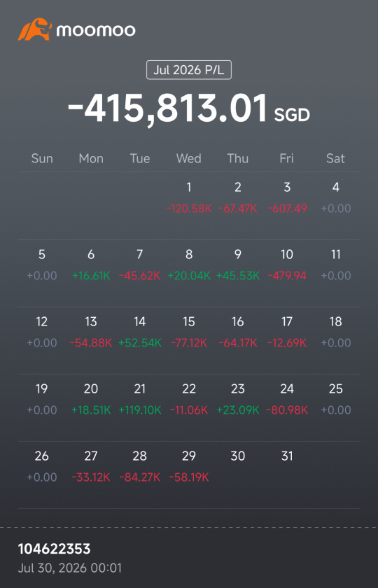Tap July 2 with -67.47K loss
This screenshot has width=378, height=588.
[238, 198]
